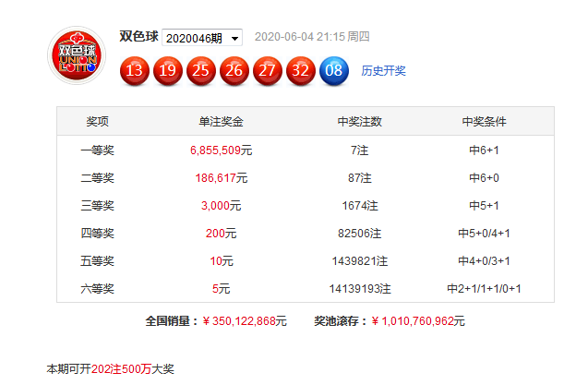Screen dimensions: 588x385
Task: Click the 中5+0/4+1 condition cell
Action: pos(484,234)
